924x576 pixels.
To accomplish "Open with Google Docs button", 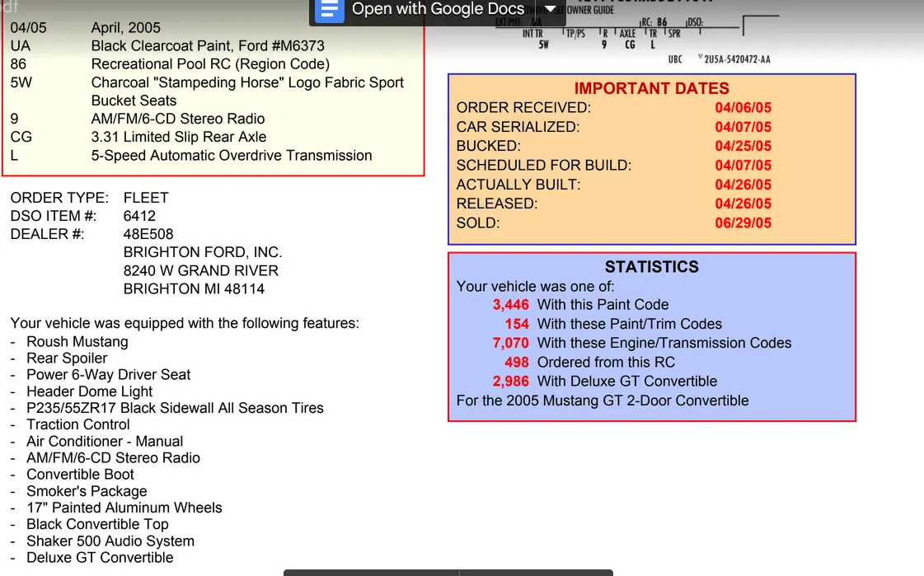I will pyautogui.click(x=437, y=9).
